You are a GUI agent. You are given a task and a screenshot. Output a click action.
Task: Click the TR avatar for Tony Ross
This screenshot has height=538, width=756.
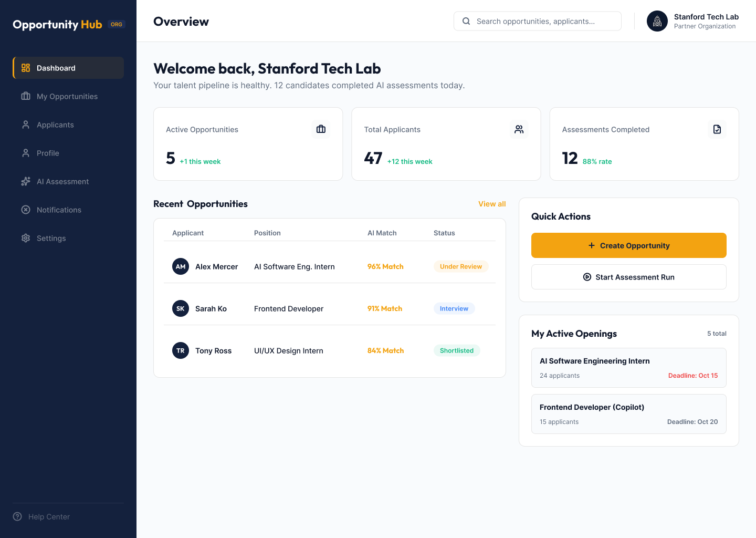pyautogui.click(x=181, y=350)
